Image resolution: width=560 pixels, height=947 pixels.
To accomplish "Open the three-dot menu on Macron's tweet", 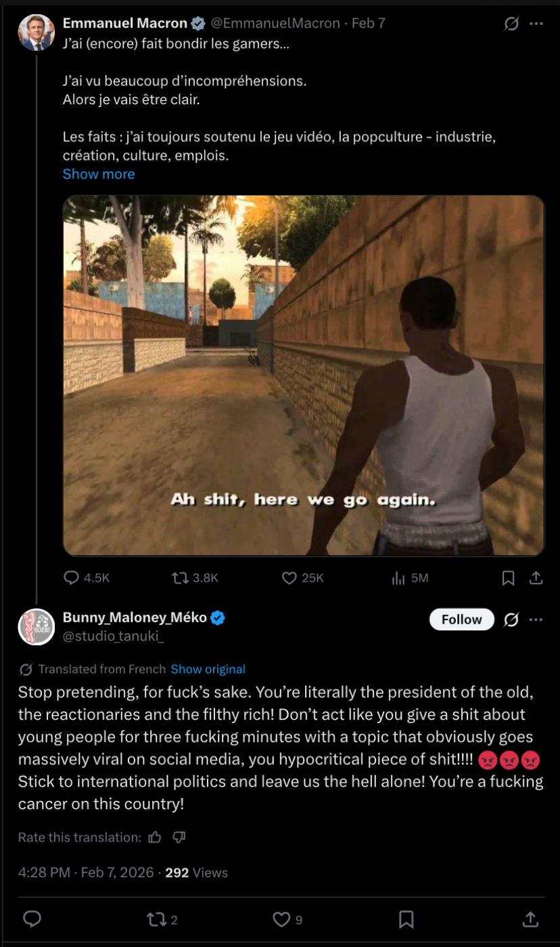I will click(x=536, y=24).
